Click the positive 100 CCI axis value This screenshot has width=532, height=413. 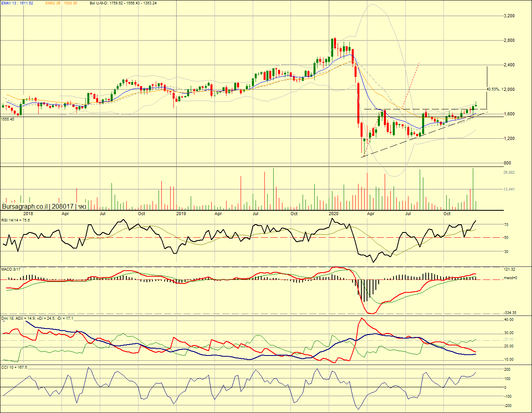click(x=507, y=379)
